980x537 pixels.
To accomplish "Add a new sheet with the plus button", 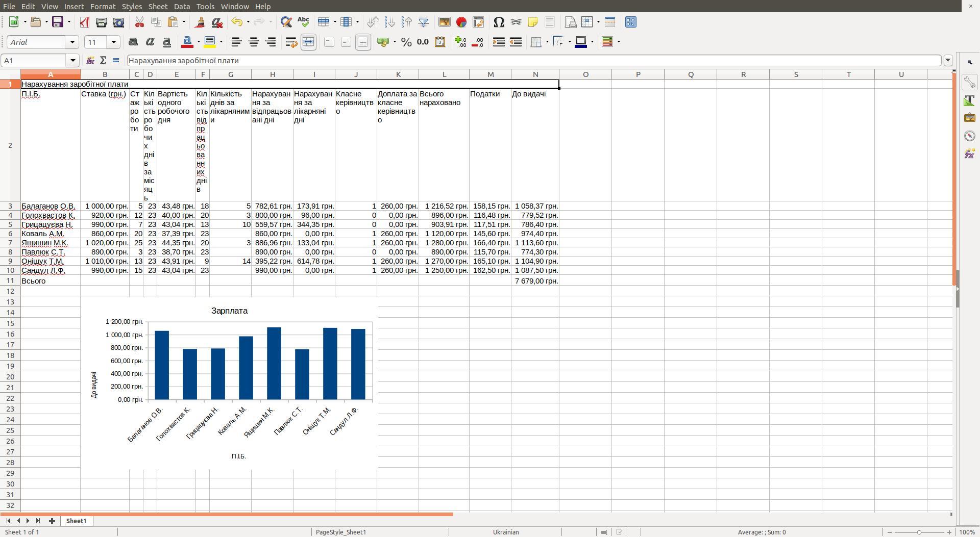I will pos(52,521).
